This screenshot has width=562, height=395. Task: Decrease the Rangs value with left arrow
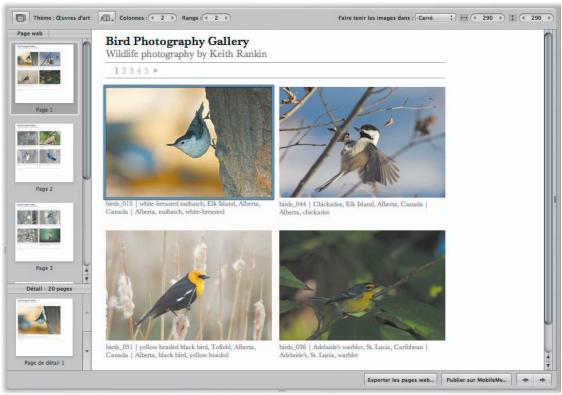coord(206,18)
